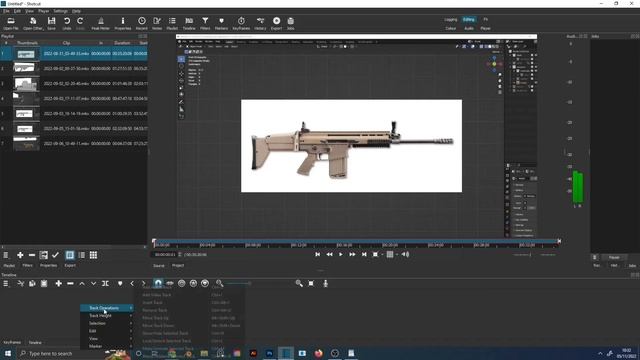This screenshot has width=640, height=360.
Task: Switch to the Project player tab
Action: (x=178, y=266)
